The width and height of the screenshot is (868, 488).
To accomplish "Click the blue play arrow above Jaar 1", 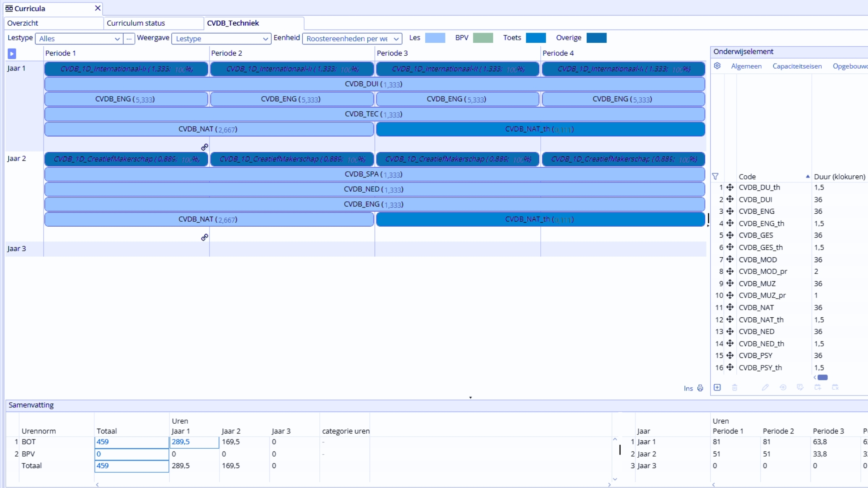I will click(12, 53).
